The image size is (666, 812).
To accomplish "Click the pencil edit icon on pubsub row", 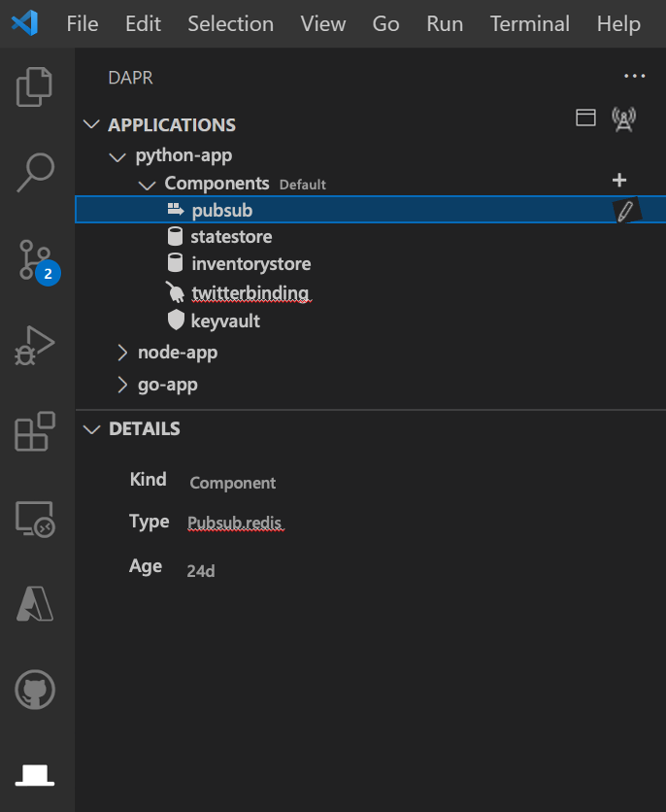I will click(625, 210).
